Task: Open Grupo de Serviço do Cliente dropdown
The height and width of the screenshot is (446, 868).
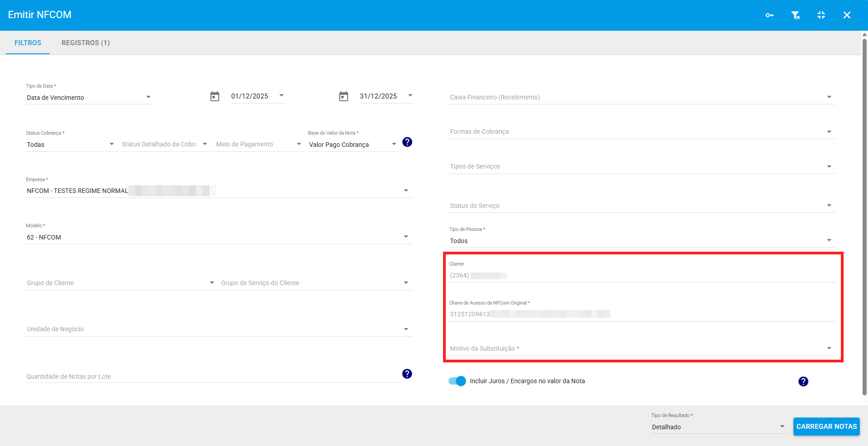Action: 316,283
